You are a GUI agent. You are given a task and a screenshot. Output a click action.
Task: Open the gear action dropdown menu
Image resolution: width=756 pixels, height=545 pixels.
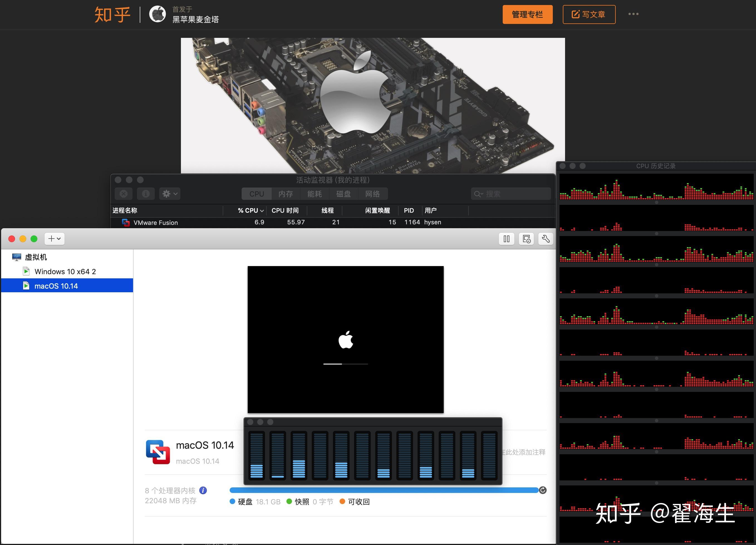(170, 194)
